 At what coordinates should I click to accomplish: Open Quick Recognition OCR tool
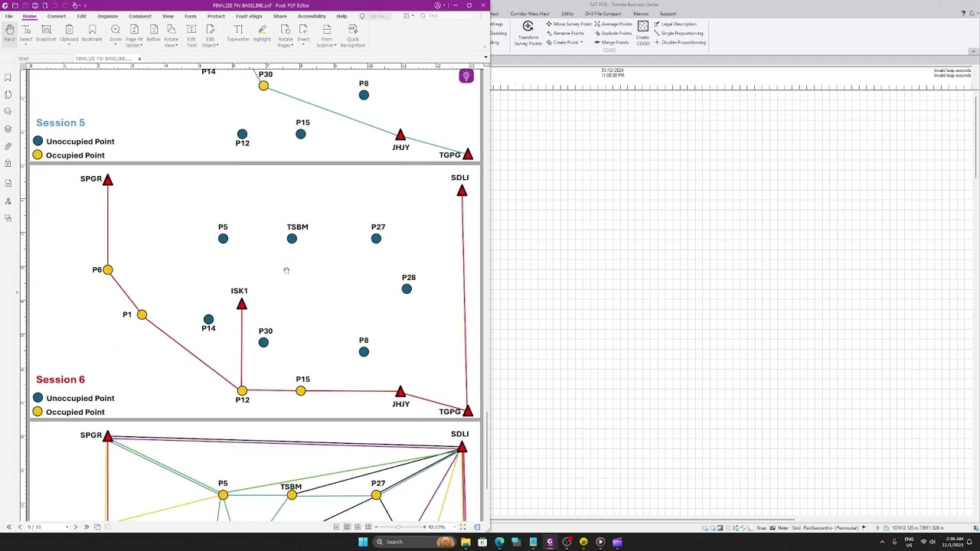352,35
